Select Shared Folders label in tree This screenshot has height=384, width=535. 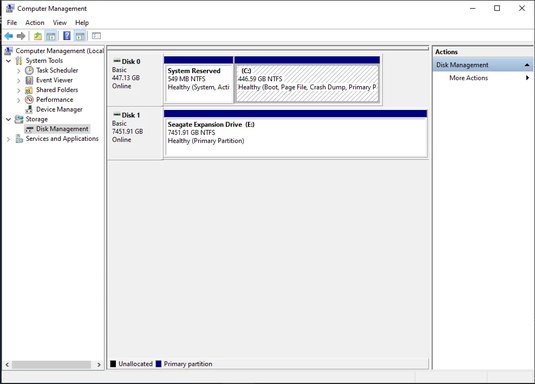57,90
